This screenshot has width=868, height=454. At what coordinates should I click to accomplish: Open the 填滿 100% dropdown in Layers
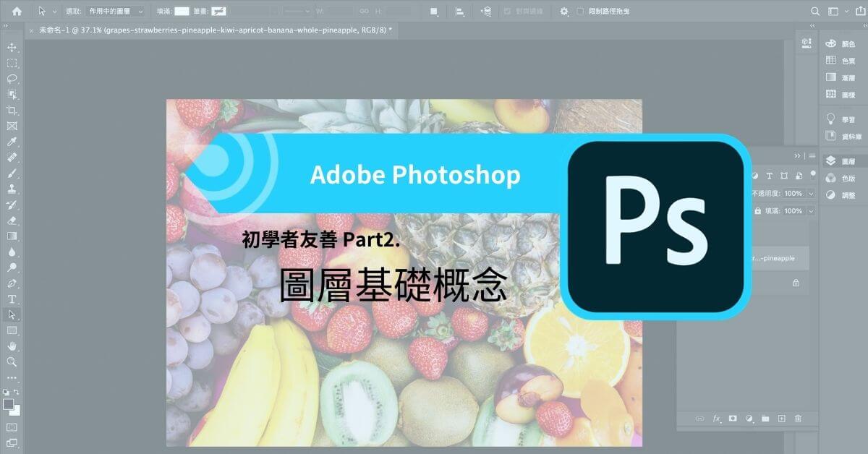(x=810, y=211)
